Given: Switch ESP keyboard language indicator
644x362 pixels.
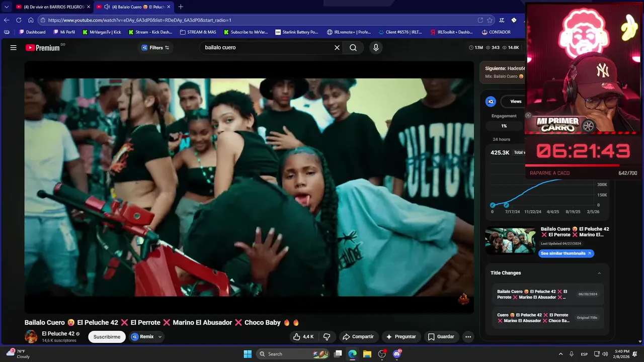Looking at the screenshot, I should [x=584, y=354].
